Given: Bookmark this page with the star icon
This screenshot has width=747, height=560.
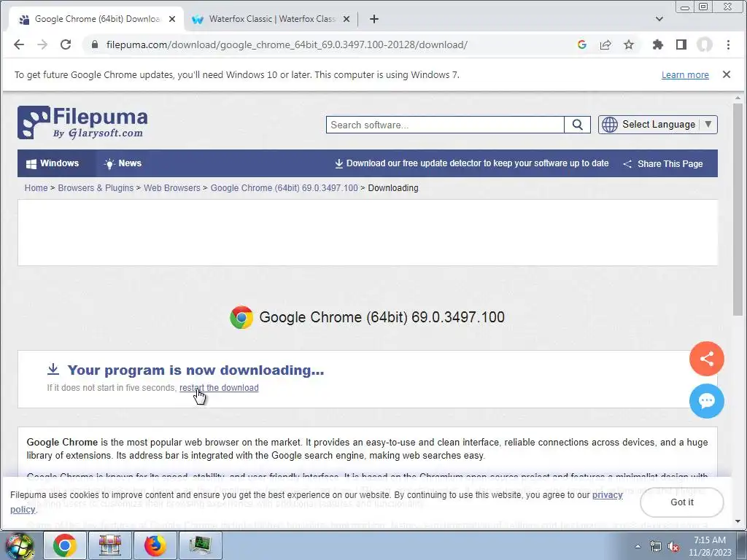Looking at the screenshot, I should click(x=629, y=44).
